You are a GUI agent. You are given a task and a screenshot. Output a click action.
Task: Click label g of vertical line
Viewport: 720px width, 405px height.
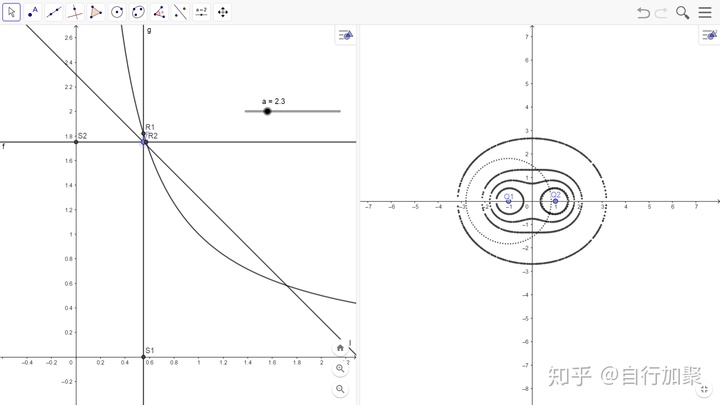(149, 30)
